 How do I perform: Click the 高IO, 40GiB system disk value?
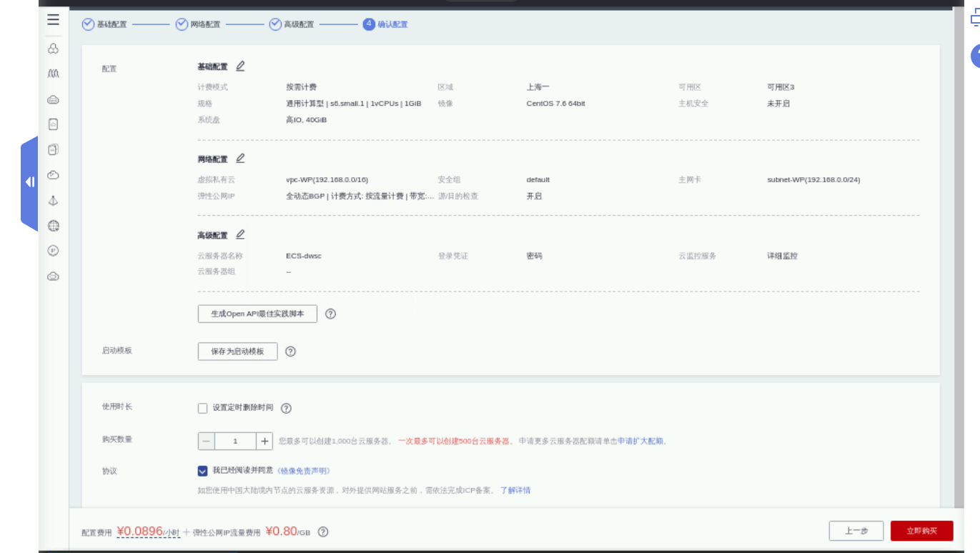click(306, 120)
